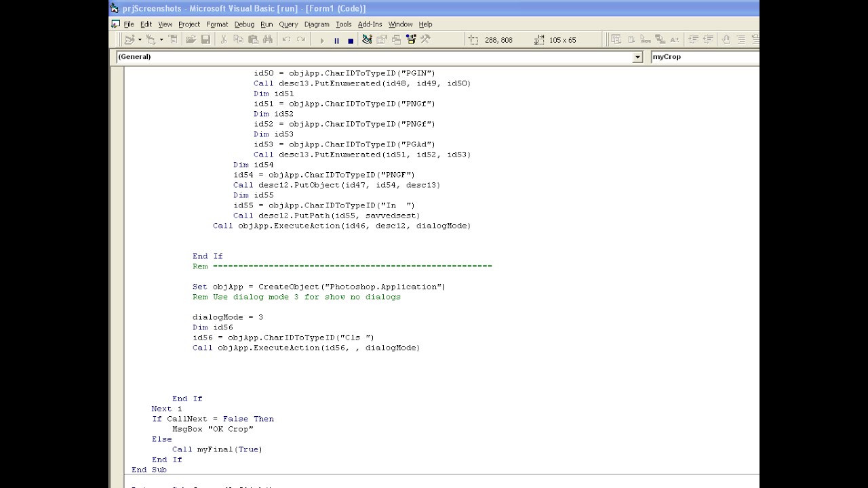This screenshot has height=488, width=868.
Task: Open the Properties Window icon
Action: (x=382, y=40)
